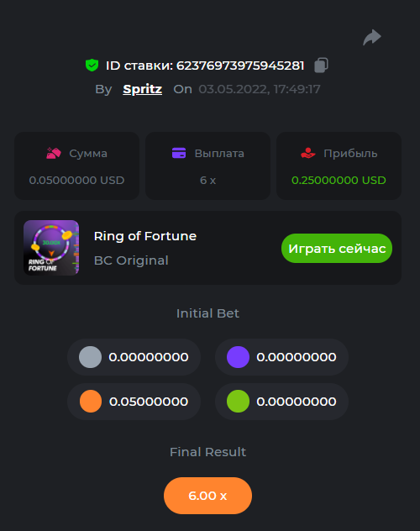Viewport: 420px width, 531px height.
Task: Select the orange color bet circle
Action: tap(91, 402)
